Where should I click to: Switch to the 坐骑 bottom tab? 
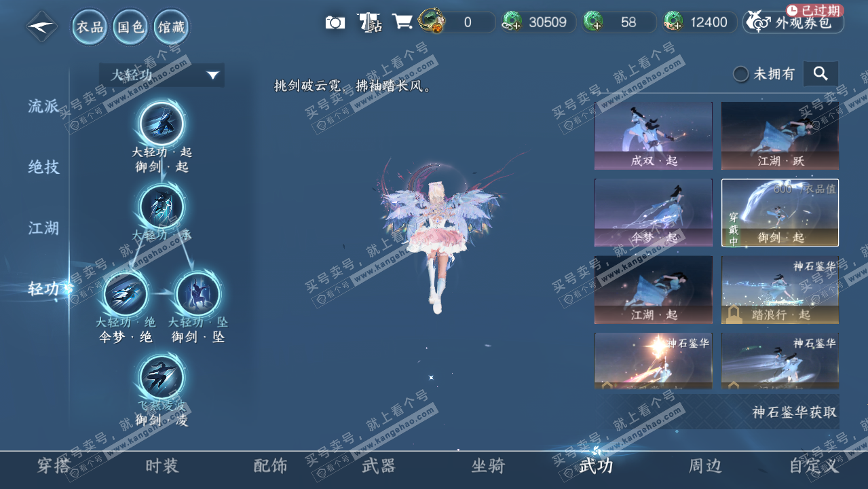[x=488, y=466]
